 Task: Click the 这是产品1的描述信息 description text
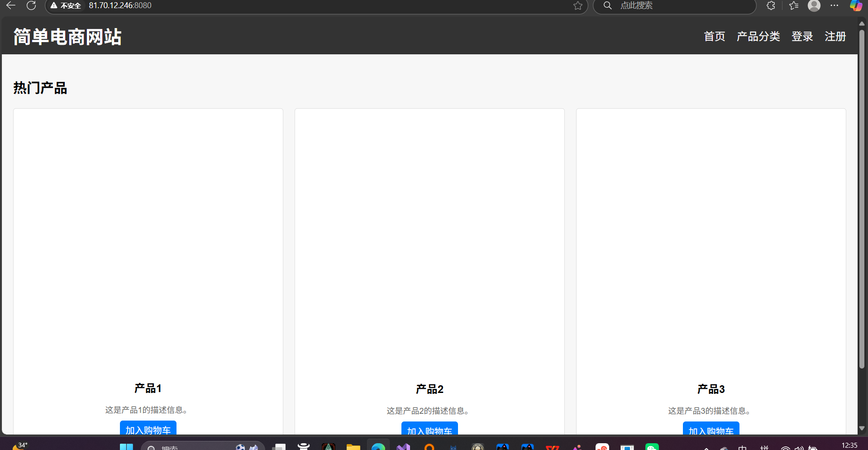coord(146,410)
